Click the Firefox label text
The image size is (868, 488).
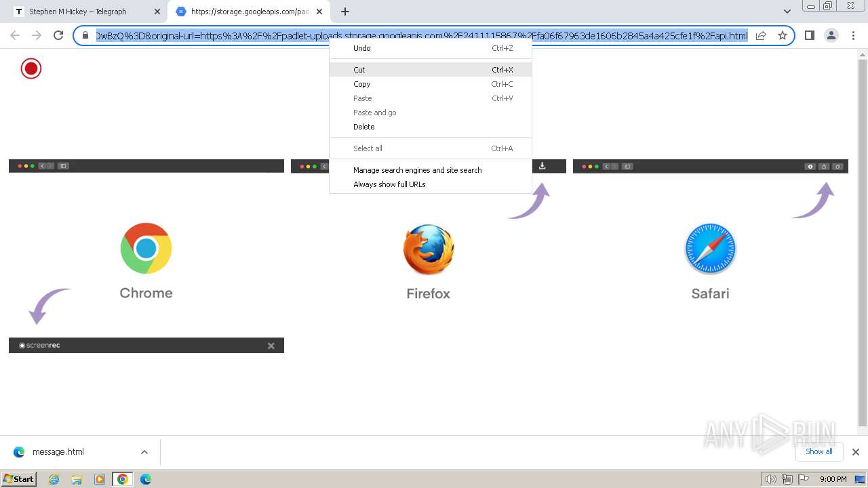[428, 293]
